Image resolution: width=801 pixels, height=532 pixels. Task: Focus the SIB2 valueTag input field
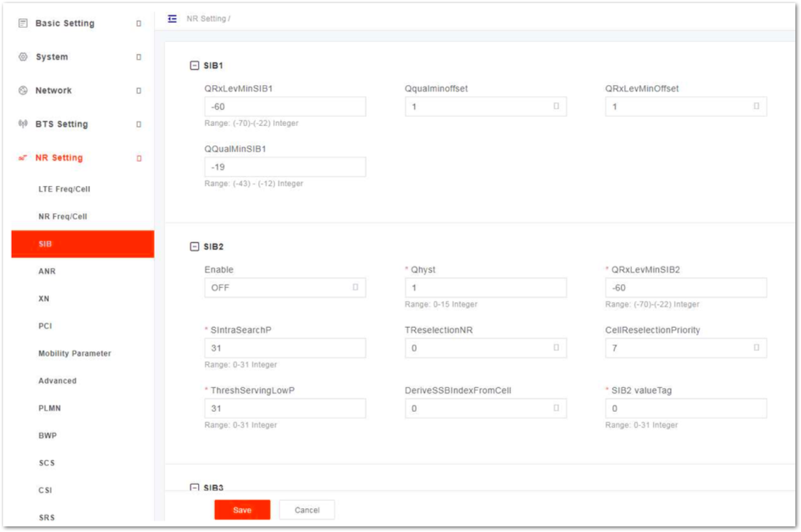coord(686,409)
